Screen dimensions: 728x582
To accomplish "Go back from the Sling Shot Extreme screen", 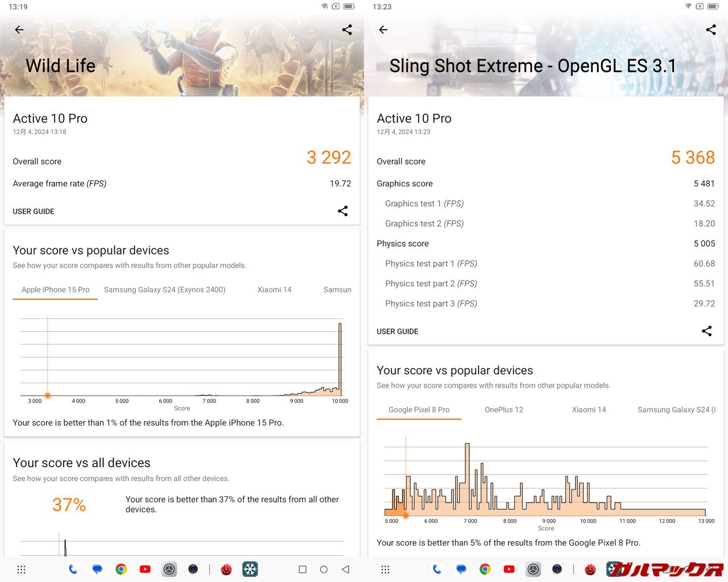I will point(383,30).
